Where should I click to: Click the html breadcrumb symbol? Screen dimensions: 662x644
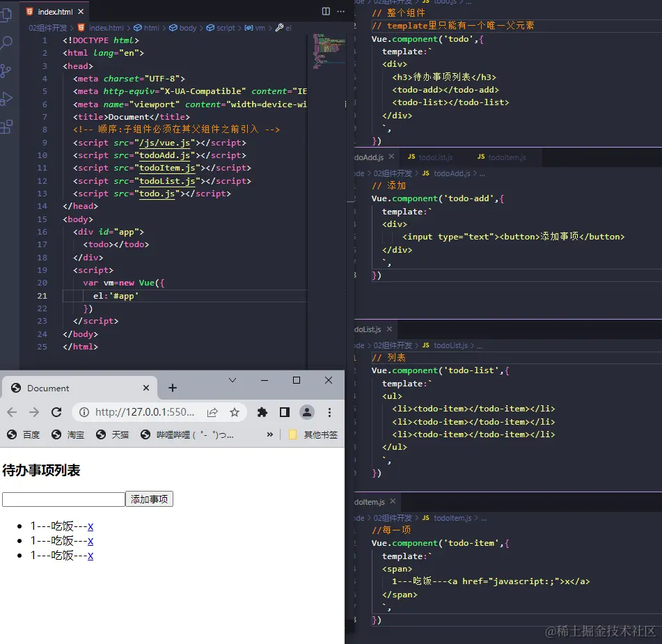coord(146,28)
